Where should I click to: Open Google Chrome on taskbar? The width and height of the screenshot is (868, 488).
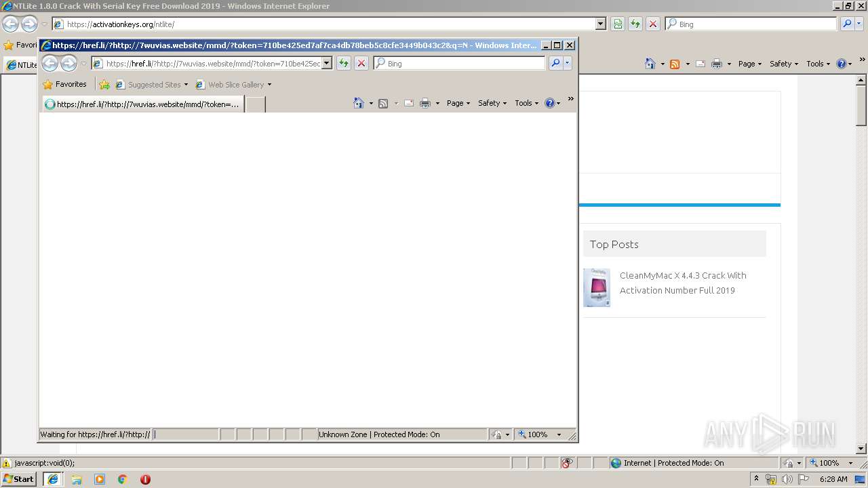(123, 479)
